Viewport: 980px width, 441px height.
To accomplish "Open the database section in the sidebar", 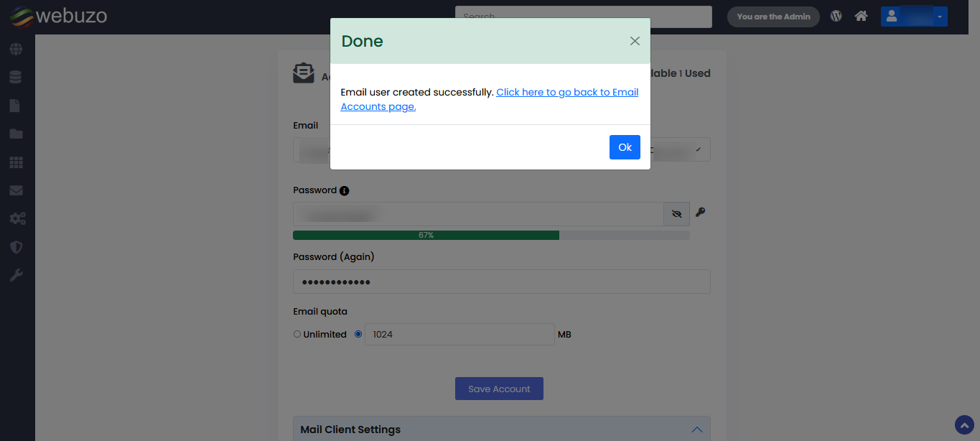I will coord(16,77).
